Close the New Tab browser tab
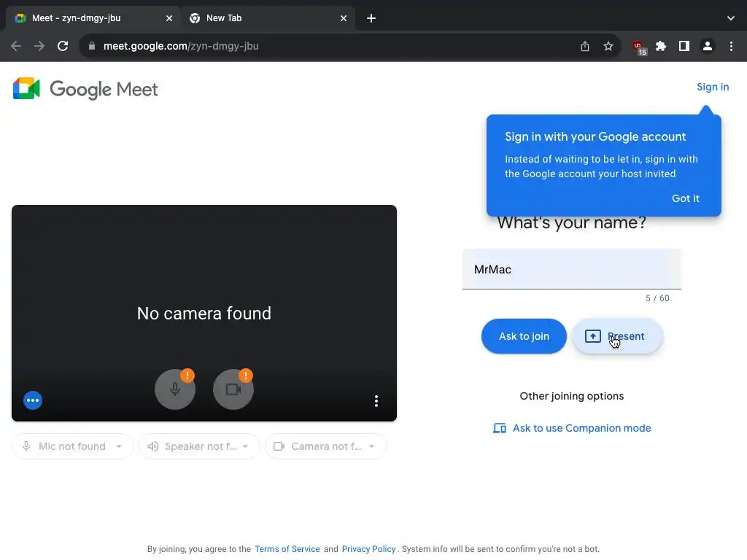Viewport: 747px width, 560px height. pyautogui.click(x=344, y=18)
